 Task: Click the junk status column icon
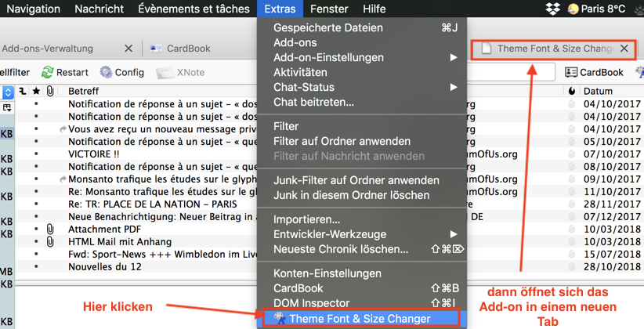(571, 92)
